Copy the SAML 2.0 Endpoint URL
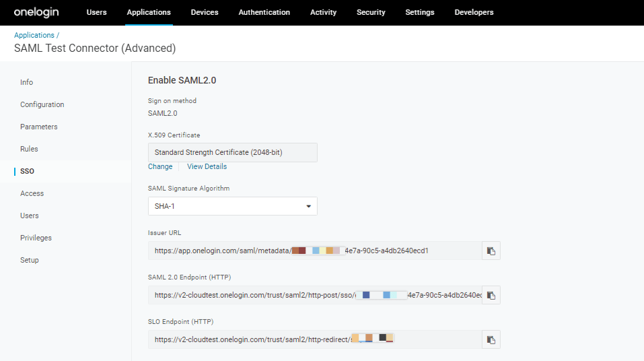The image size is (644, 361). [491, 295]
